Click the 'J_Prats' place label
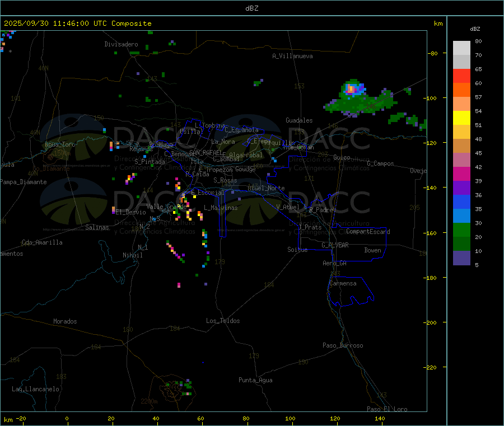This screenshot has height=426, width=504. tap(310, 227)
